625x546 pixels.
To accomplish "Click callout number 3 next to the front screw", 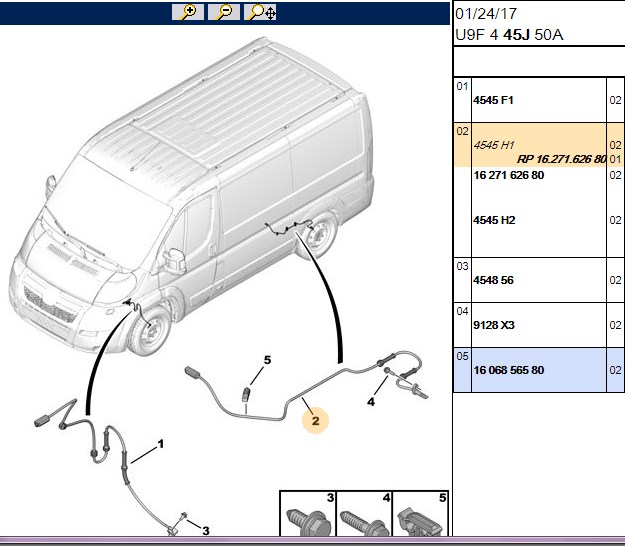I will 206,531.
